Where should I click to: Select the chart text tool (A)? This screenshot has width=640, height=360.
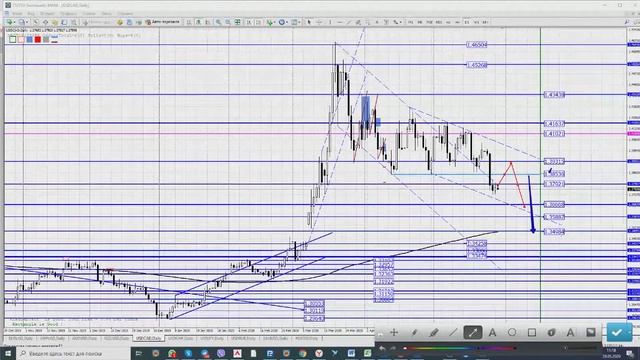[x=377, y=22]
